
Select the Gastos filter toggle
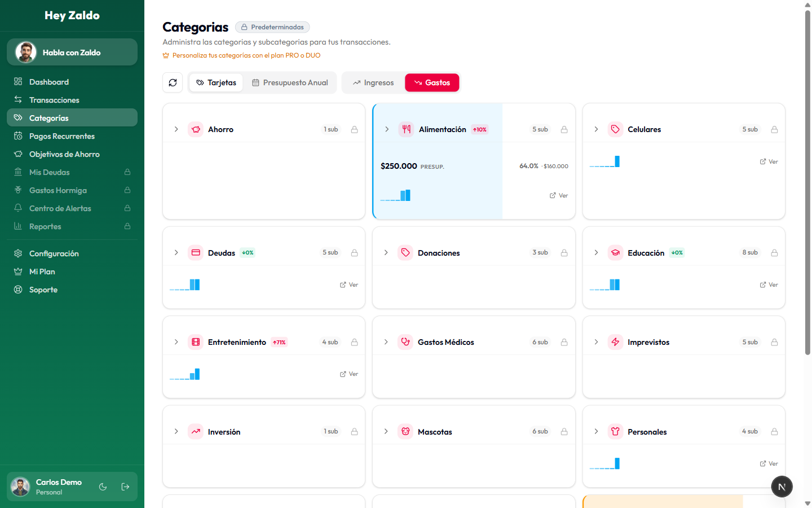pyautogui.click(x=432, y=82)
